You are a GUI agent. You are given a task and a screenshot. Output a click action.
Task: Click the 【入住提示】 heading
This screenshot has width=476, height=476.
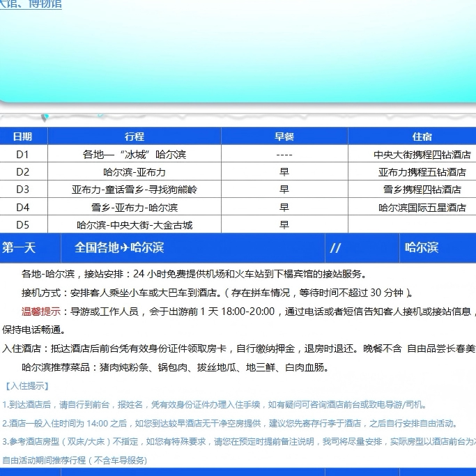(27, 385)
